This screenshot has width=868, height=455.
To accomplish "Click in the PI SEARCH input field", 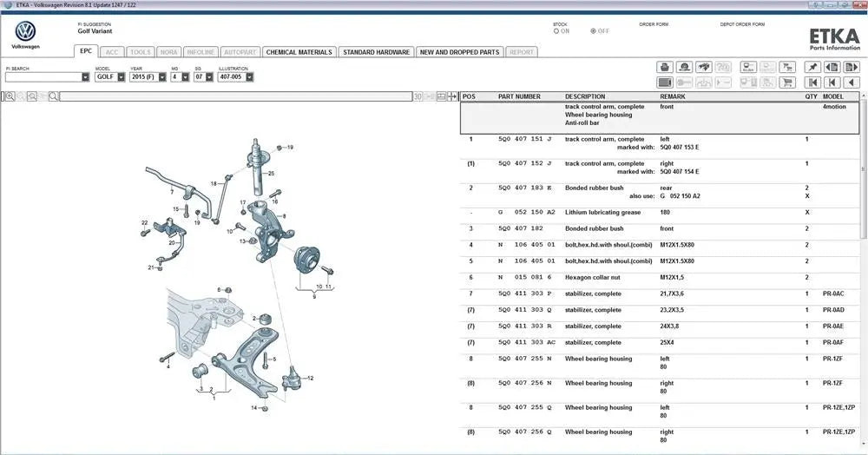I will pyautogui.click(x=43, y=77).
